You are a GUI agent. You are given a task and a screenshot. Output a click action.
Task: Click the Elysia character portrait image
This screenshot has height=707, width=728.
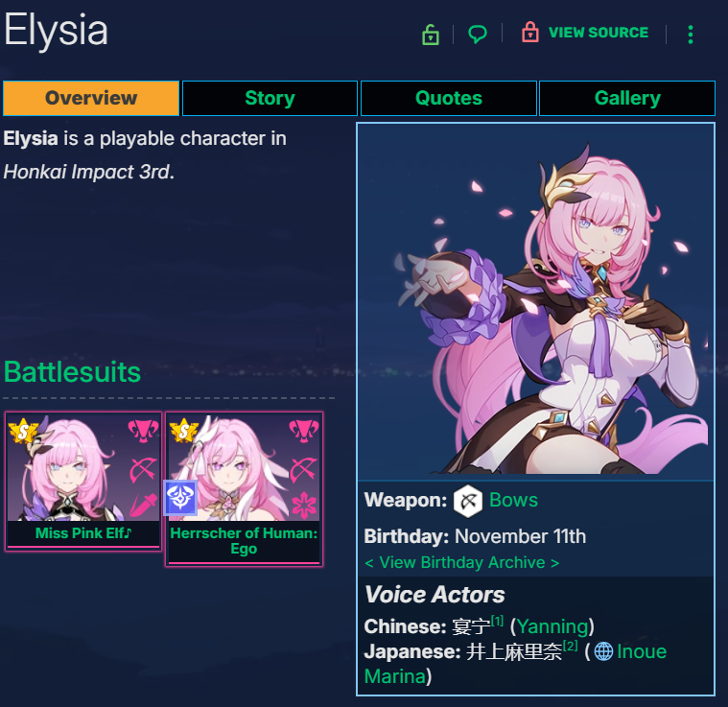point(535,300)
